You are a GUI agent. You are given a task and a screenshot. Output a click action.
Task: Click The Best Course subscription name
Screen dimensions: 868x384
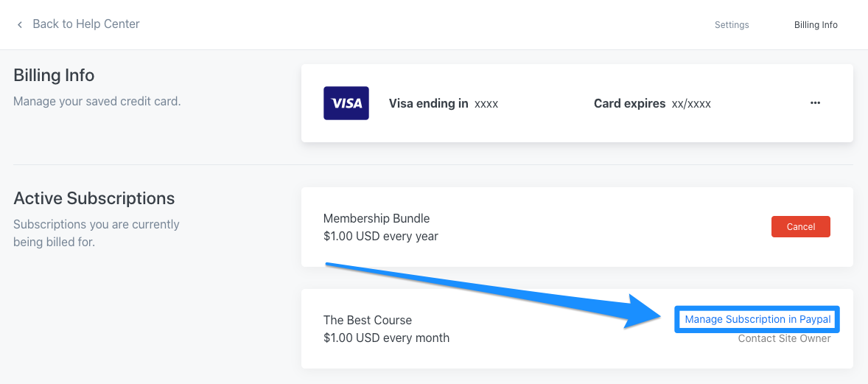pyautogui.click(x=368, y=320)
